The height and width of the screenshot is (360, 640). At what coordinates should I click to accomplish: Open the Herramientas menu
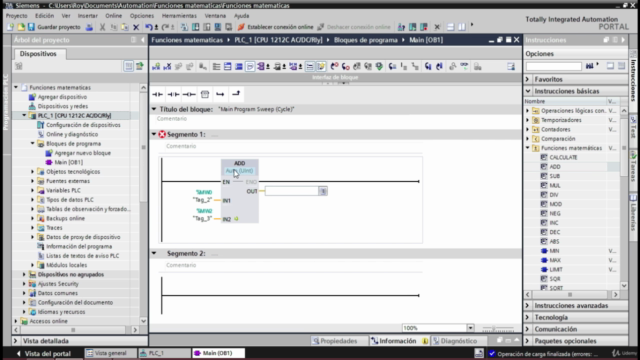click(x=179, y=16)
